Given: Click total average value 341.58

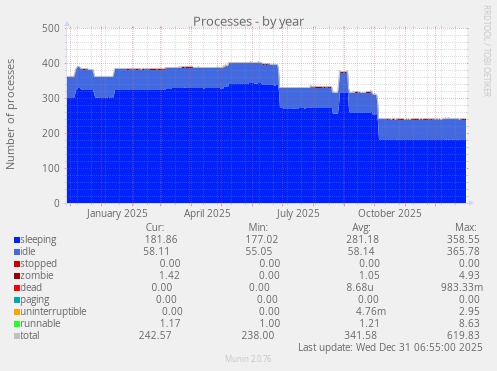Looking at the screenshot, I should pos(360,335).
